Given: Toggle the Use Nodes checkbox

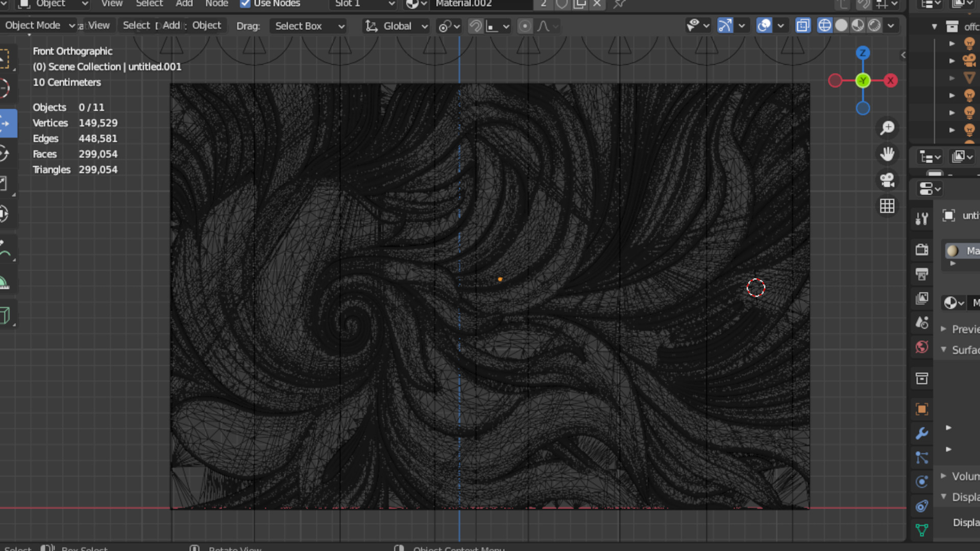Looking at the screenshot, I should pos(246,4).
